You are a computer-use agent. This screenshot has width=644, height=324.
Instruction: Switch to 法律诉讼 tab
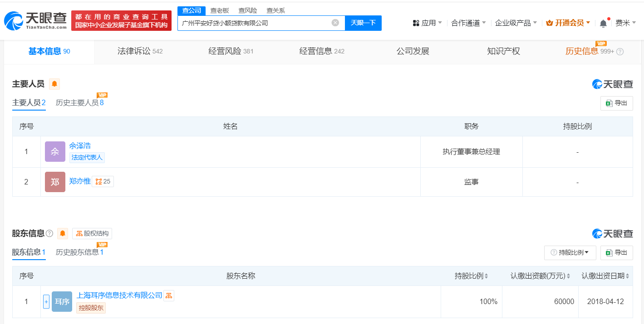tap(140, 52)
